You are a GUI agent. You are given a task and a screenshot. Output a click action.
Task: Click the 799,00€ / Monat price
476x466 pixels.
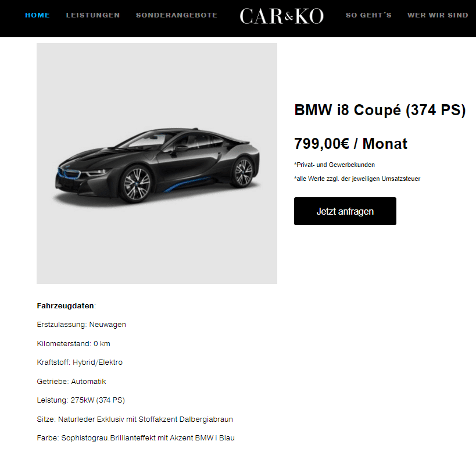point(350,144)
